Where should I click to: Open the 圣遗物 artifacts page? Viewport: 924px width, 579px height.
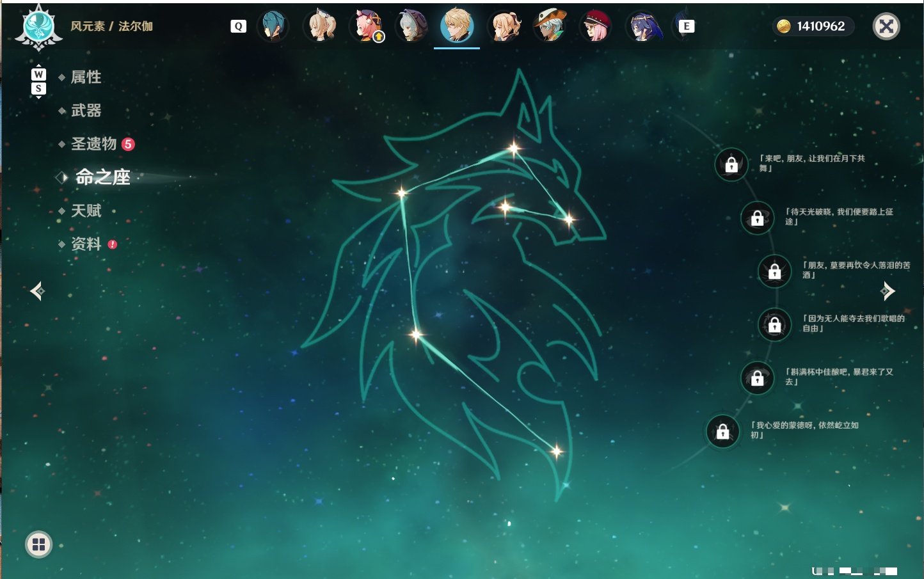click(x=93, y=144)
